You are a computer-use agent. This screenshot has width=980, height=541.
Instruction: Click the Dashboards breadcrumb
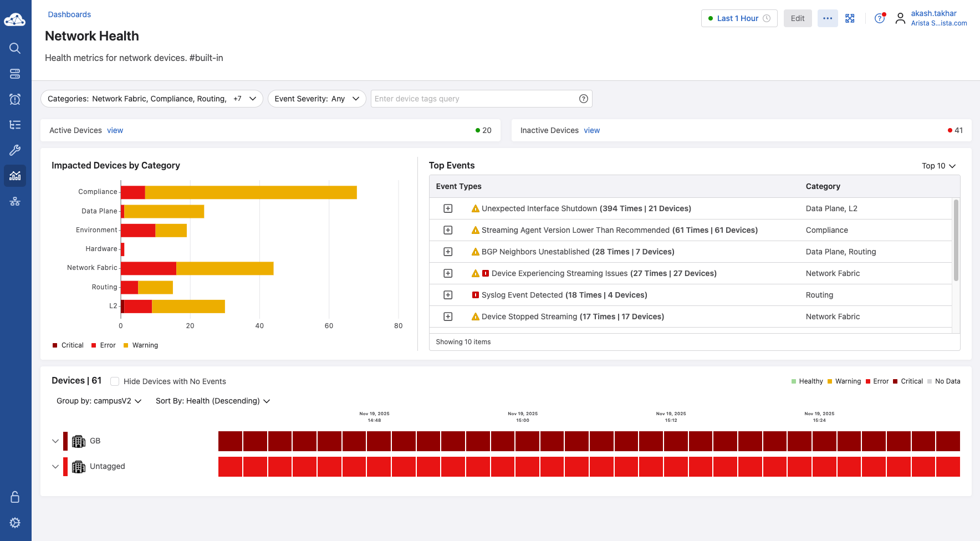tap(69, 14)
